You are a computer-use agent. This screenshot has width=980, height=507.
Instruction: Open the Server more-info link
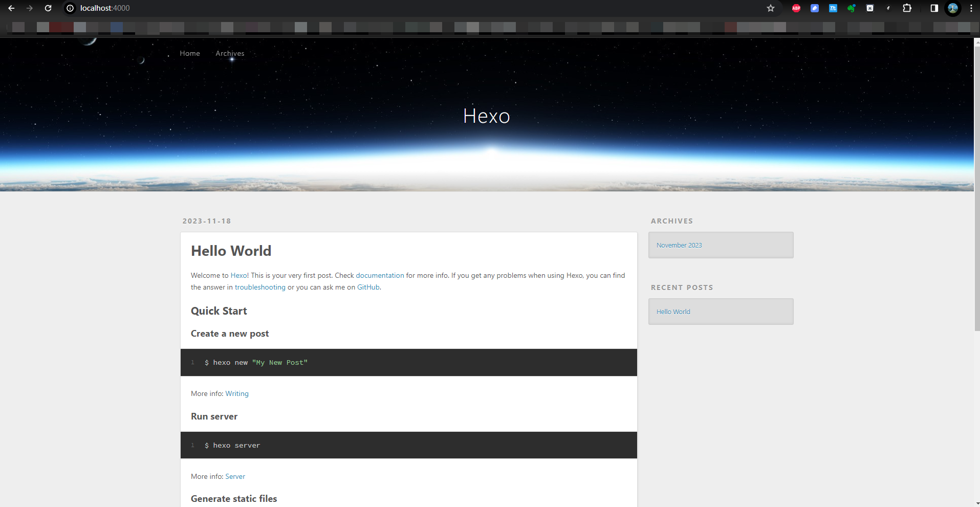coord(235,476)
